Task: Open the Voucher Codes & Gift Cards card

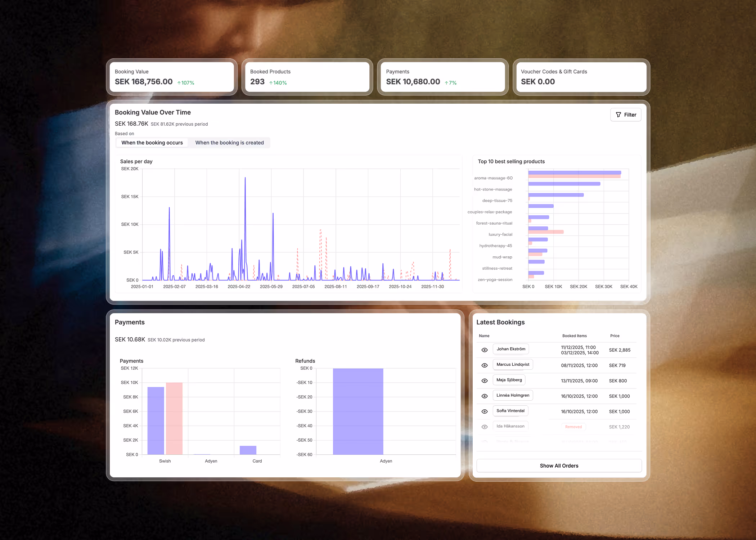Action: pos(581,77)
